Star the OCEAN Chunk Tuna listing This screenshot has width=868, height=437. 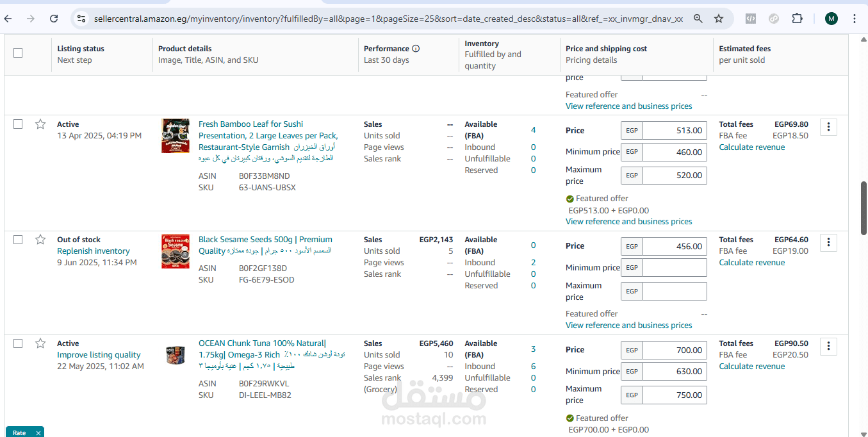click(40, 343)
